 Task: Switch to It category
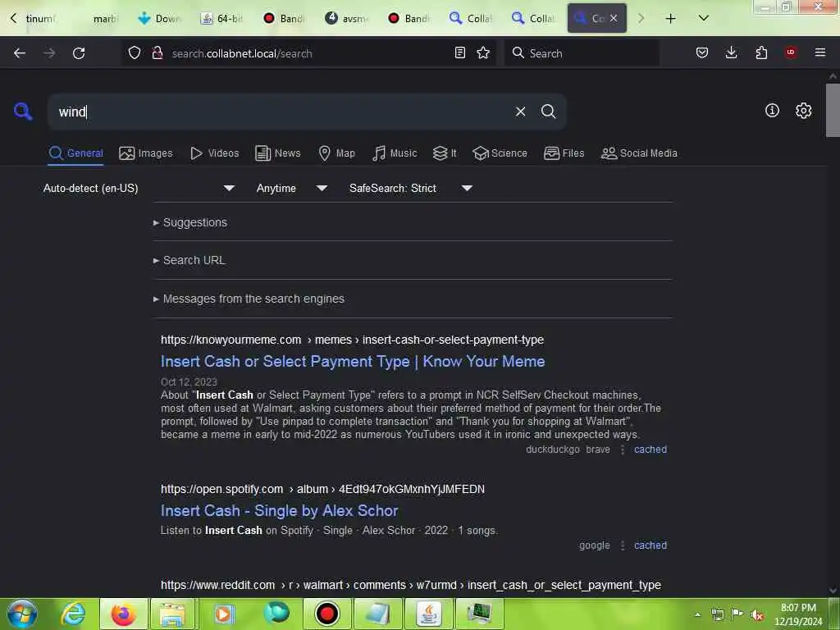(x=445, y=153)
